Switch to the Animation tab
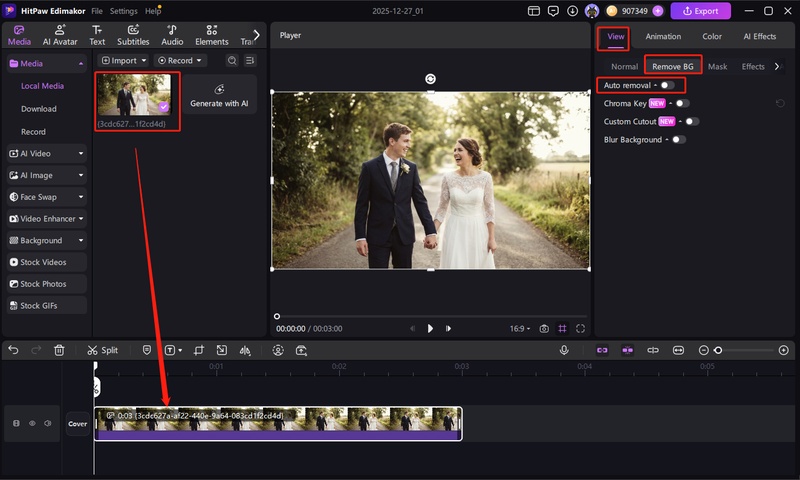Image resolution: width=800 pixels, height=480 pixels. [663, 37]
